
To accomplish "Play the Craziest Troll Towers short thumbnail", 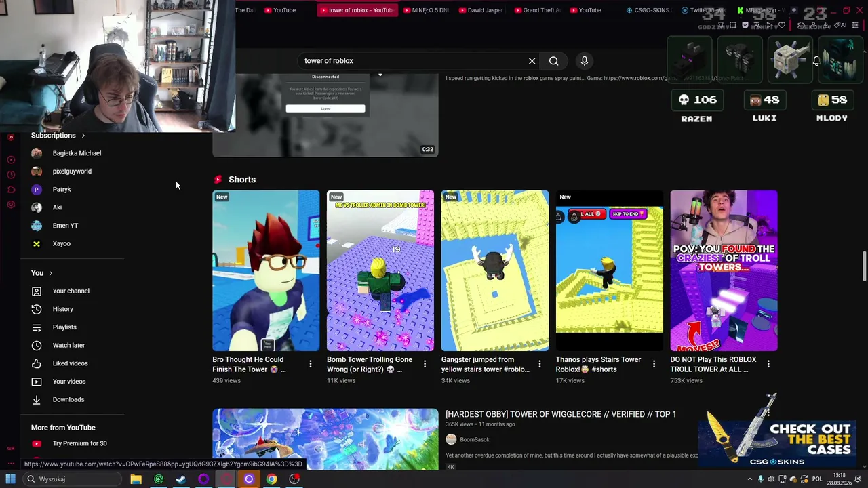I will (724, 271).
